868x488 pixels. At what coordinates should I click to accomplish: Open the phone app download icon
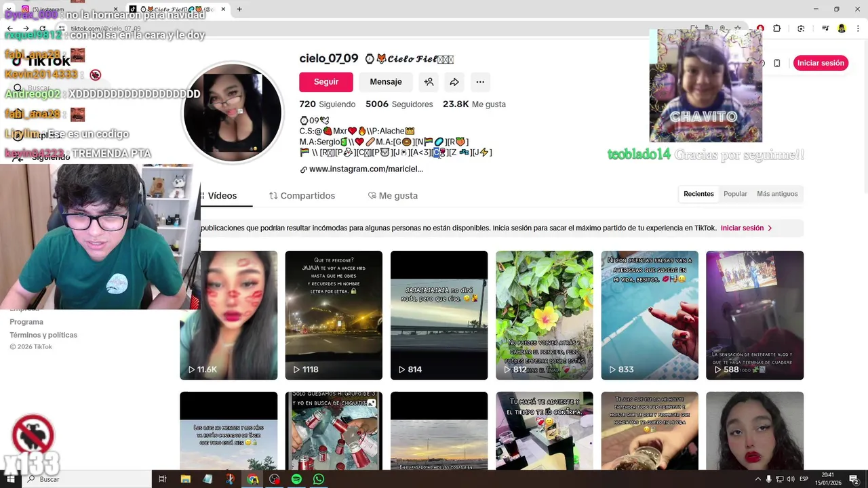[x=777, y=63]
